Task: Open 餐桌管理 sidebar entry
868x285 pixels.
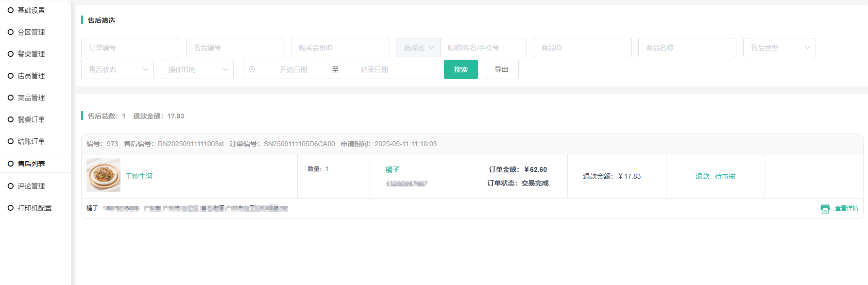Action: 31,54
